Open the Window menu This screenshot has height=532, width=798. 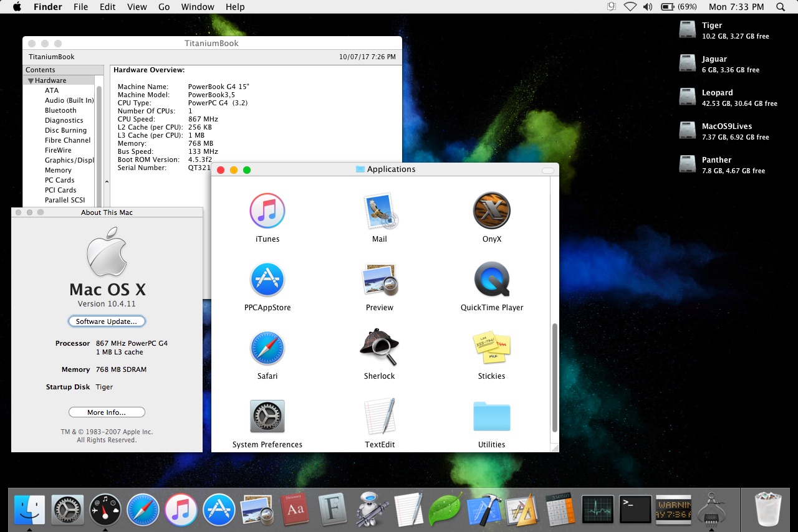pyautogui.click(x=197, y=7)
